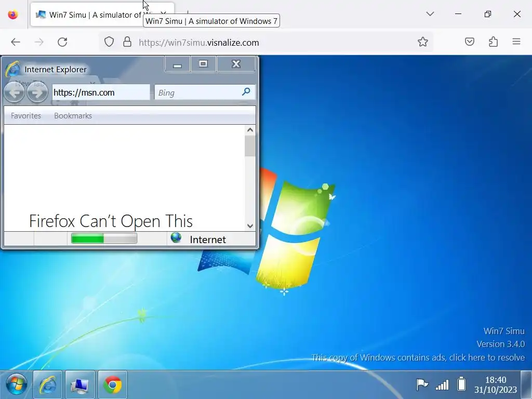
Task: Open the Action Center flag tray icon
Action: click(422, 384)
